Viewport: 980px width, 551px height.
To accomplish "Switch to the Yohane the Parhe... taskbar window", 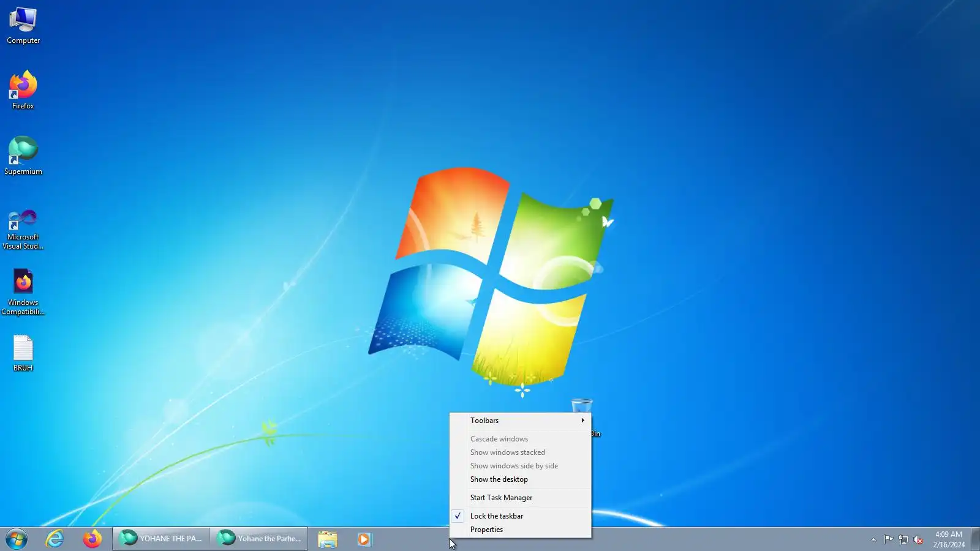I will [x=259, y=539].
